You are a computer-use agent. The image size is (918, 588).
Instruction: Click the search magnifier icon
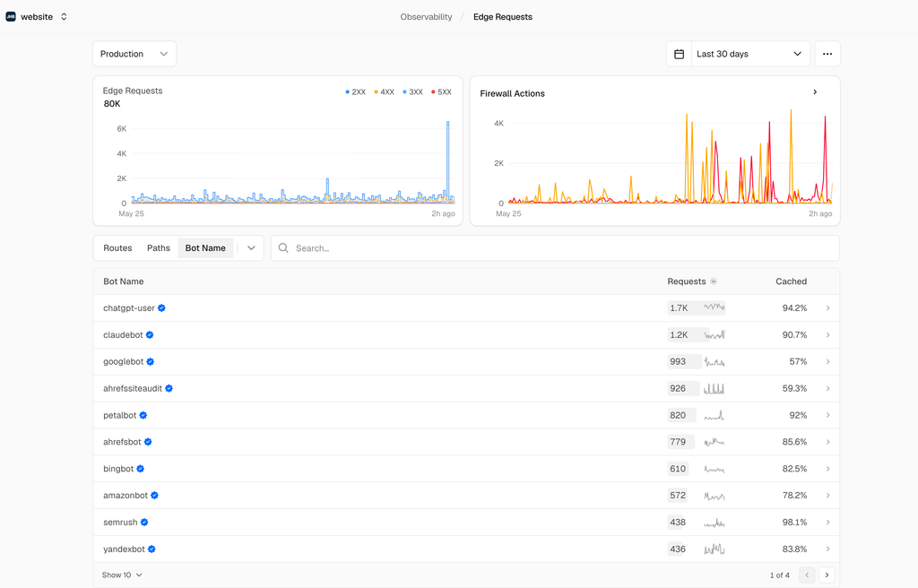(x=283, y=248)
